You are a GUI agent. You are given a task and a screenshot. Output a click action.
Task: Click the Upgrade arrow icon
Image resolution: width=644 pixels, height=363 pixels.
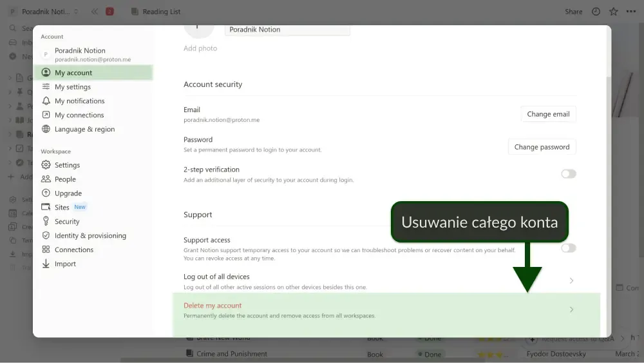tap(46, 193)
